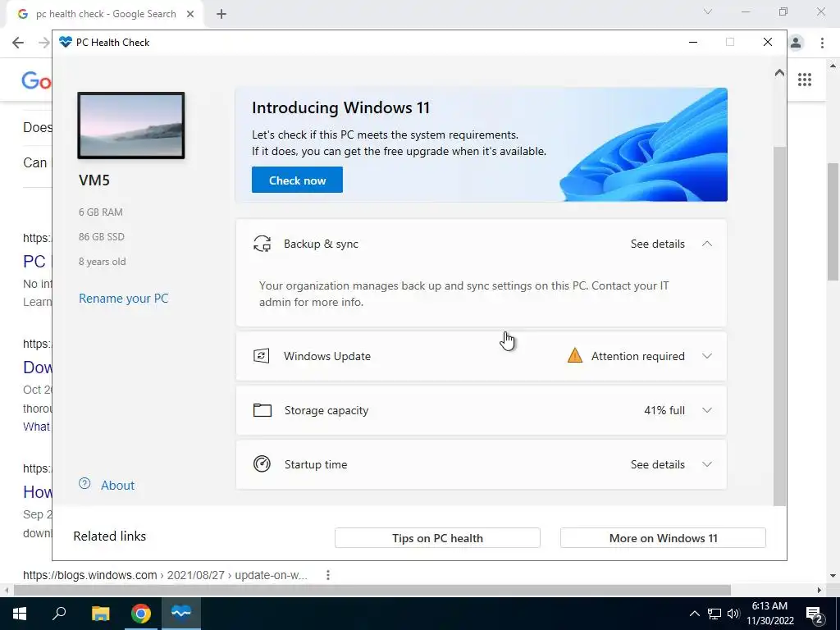This screenshot has width=840, height=630.
Task: Switch to Chrome from the taskbar
Action: pyautogui.click(x=141, y=614)
